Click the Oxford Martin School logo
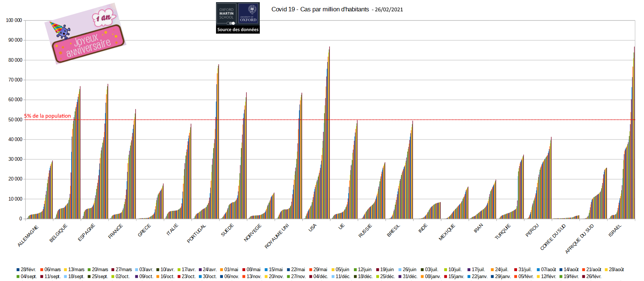The height and width of the screenshot is (281, 644). pyautogui.click(x=227, y=14)
